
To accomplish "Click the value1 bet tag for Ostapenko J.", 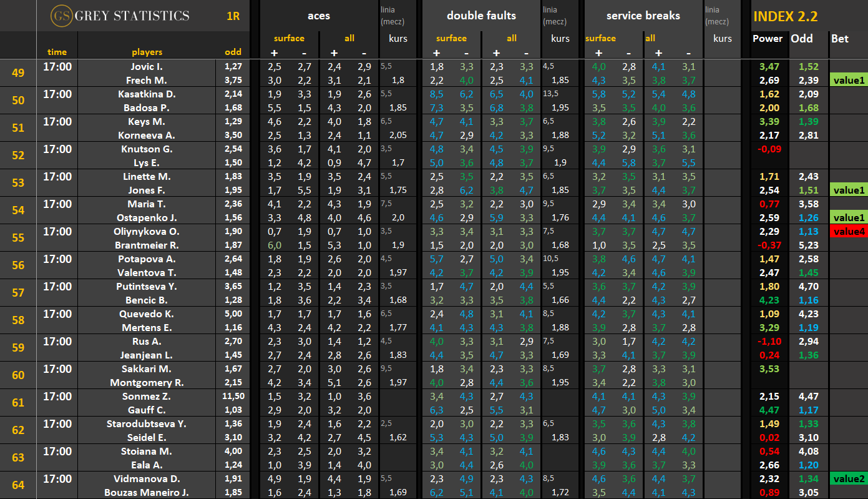I will 849,217.
